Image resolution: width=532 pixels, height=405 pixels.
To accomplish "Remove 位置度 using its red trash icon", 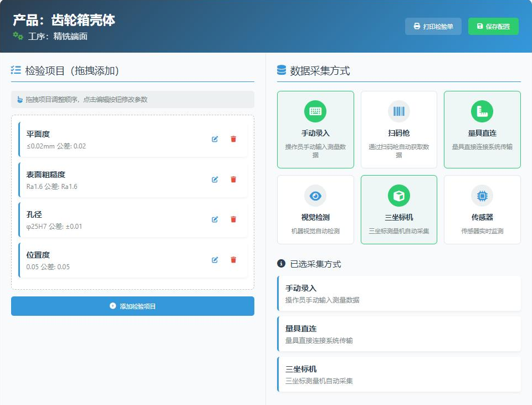I will (233, 260).
